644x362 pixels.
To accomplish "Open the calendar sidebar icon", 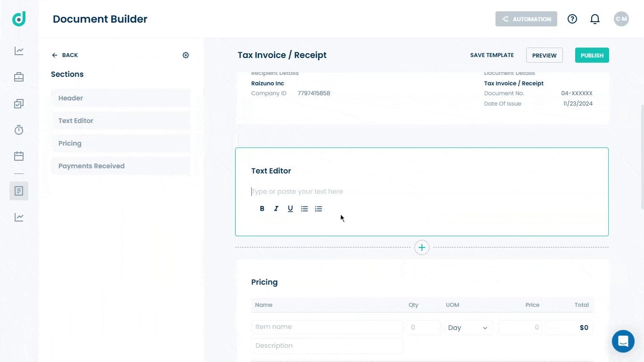I will pos(19,156).
